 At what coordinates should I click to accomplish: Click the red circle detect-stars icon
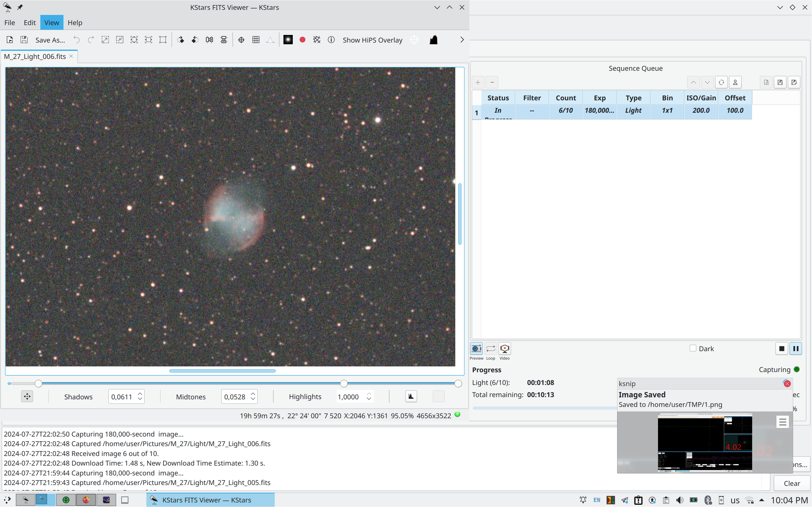point(302,40)
